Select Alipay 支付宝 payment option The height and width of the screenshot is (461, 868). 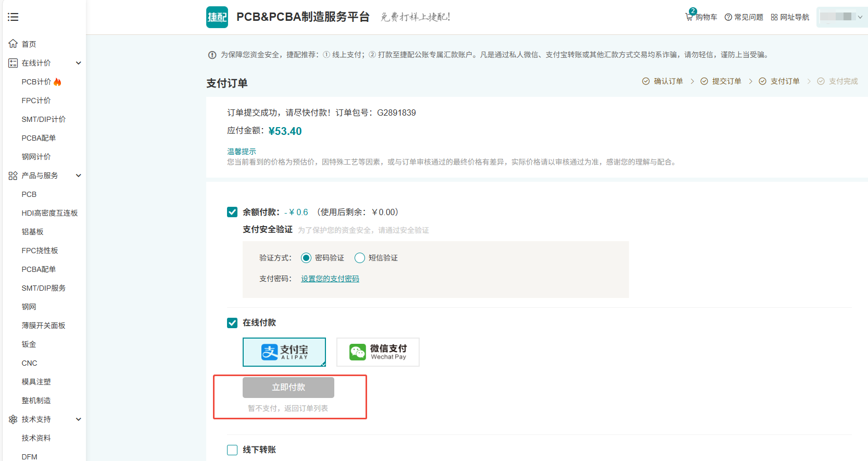284,352
